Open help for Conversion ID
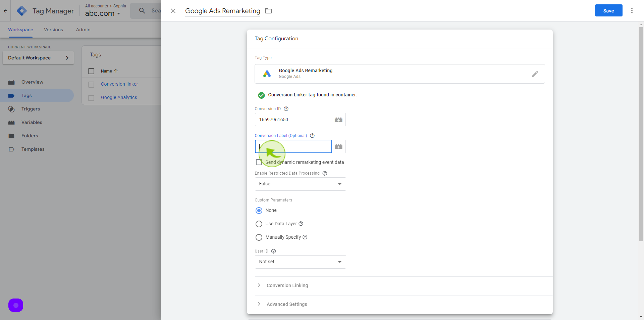This screenshot has width=644, height=320. [x=286, y=109]
